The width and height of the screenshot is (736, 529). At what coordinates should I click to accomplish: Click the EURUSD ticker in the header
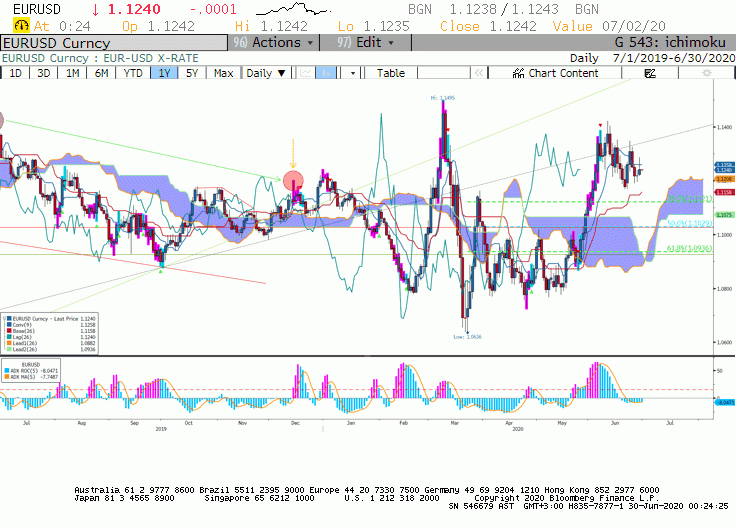point(37,9)
